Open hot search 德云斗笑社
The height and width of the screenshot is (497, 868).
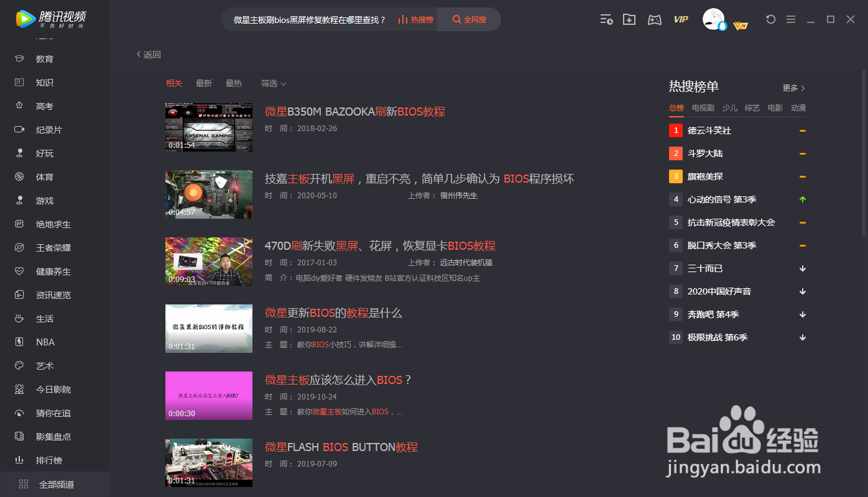[x=709, y=131]
